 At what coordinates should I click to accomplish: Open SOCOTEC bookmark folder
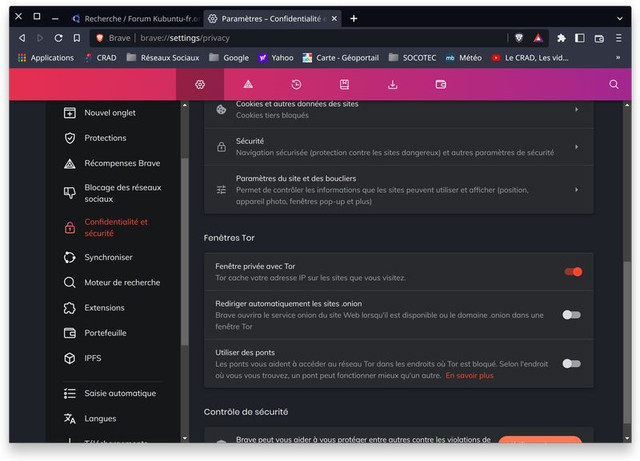412,58
